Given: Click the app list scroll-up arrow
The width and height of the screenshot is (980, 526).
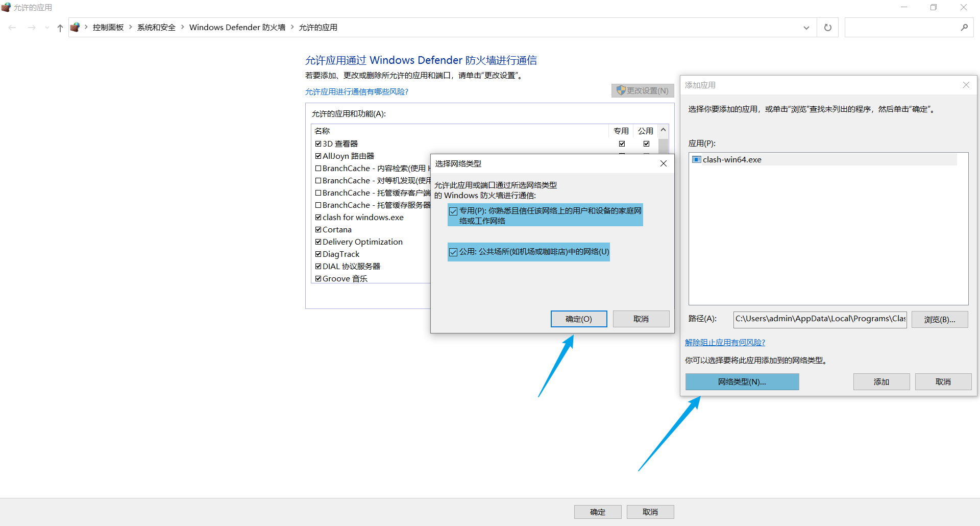Looking at the screenshot, I should pyautogui.click(x=664, y=130).
